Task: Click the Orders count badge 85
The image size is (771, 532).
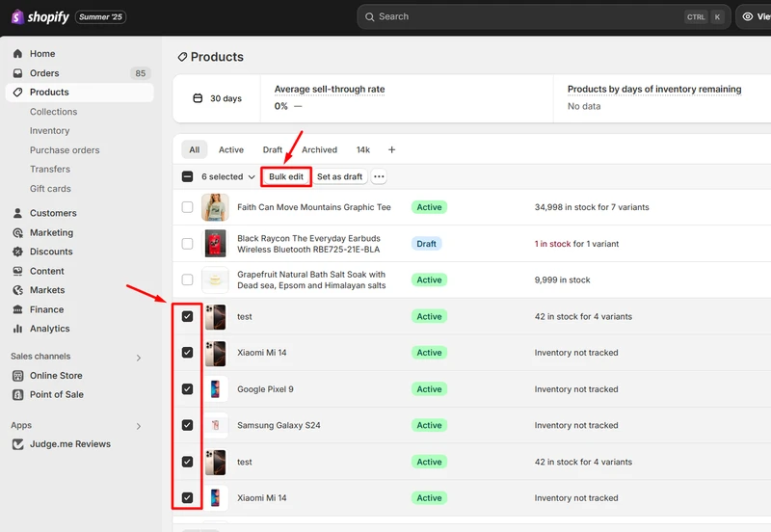Action: [140, 73]
